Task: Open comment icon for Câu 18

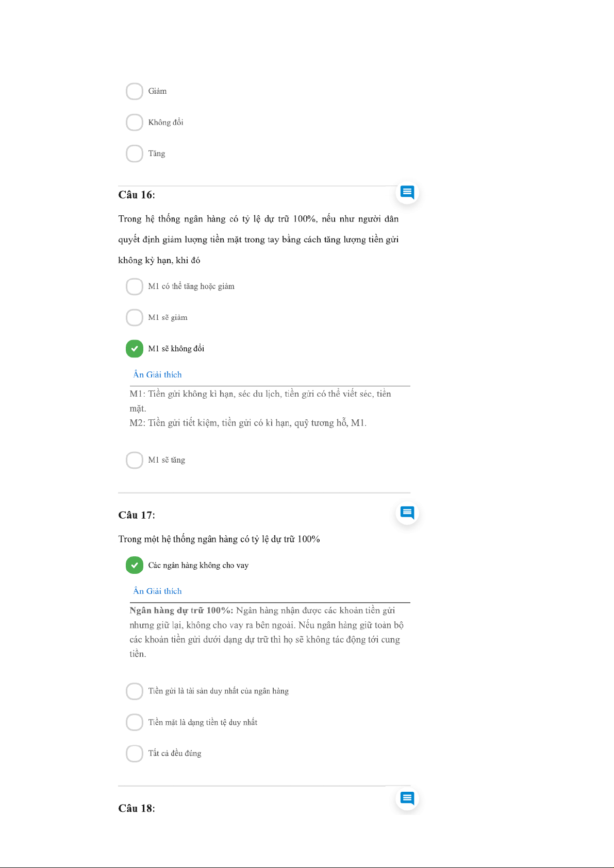Action: [x=407, y=798]
